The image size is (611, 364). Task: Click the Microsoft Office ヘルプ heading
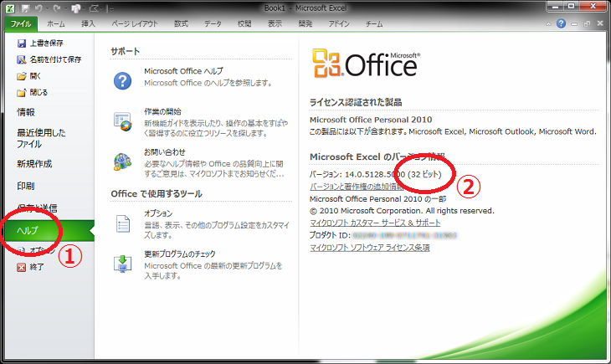pyautogui.click(x=183, y=71)
